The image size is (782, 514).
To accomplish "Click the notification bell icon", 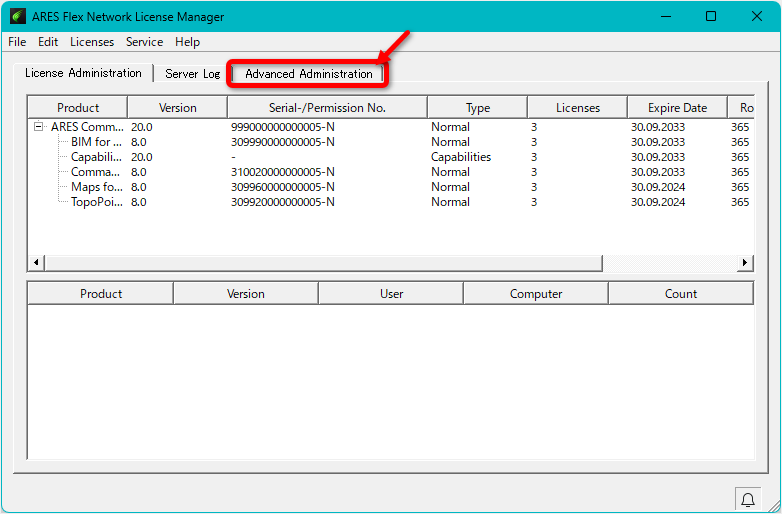I will [x=748, y=499].
